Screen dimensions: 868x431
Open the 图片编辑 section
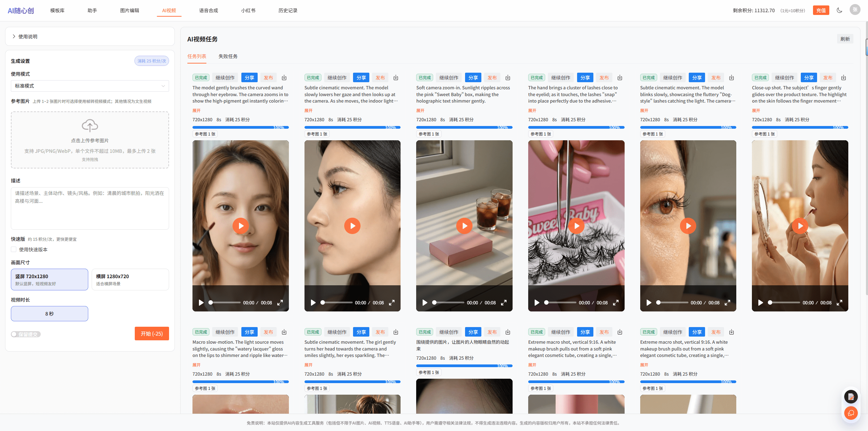tap(130, 11)
